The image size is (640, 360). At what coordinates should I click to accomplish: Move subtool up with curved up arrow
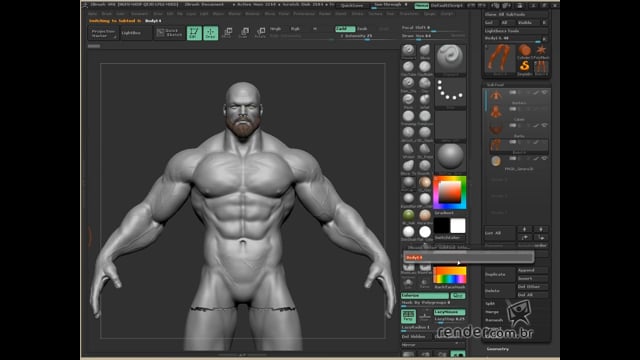[x=524, y=237]
